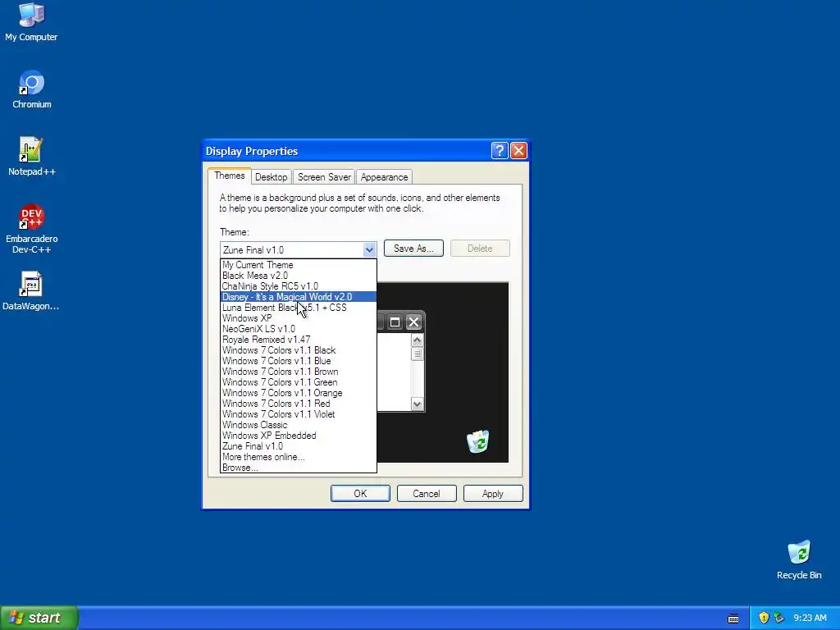Choose the Windows Classic theme
Image resolution: width=840 pixels, height=630 pixels.
click(299, 425)
